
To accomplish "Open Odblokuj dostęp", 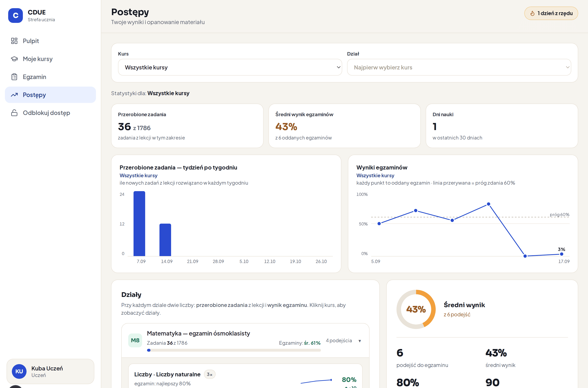I will (x=50, y=113).
